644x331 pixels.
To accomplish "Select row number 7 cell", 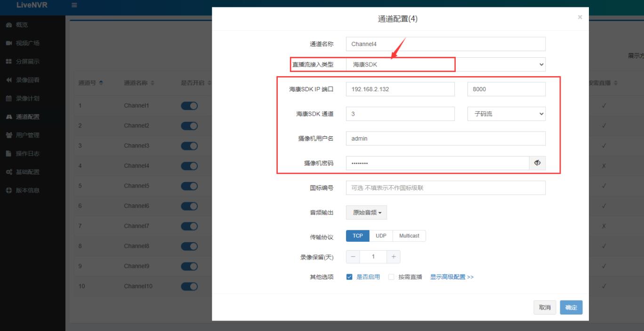I will [80, 226].
